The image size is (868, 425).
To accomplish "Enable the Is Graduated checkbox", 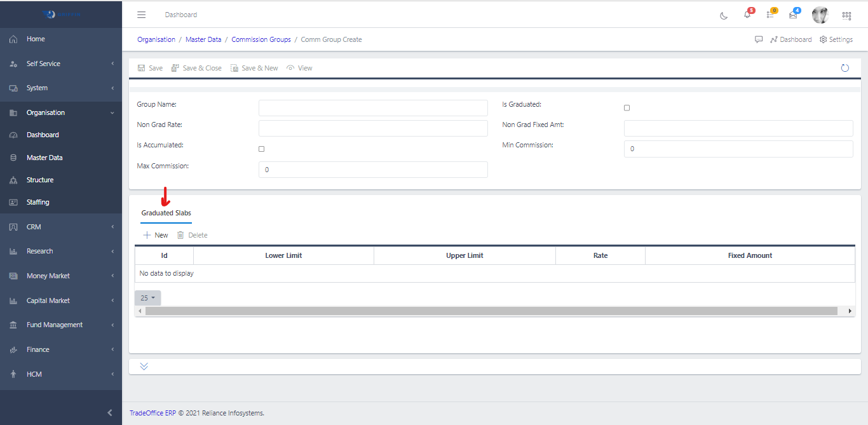I will click(627, 108).
